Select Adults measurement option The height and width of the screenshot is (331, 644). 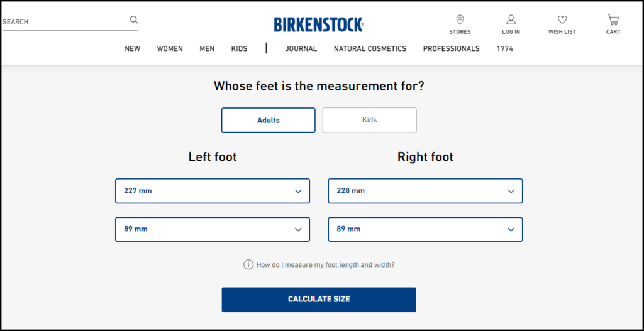268,120
